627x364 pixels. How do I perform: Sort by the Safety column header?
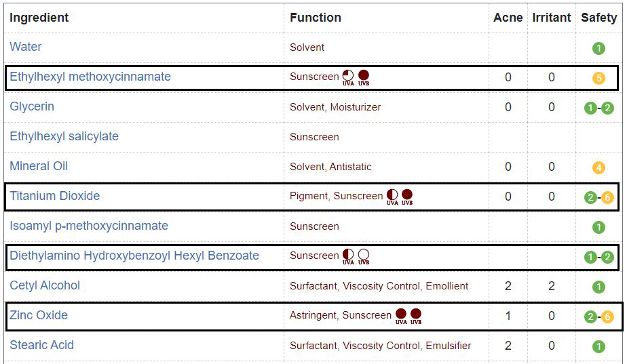[x=598, y=18]
